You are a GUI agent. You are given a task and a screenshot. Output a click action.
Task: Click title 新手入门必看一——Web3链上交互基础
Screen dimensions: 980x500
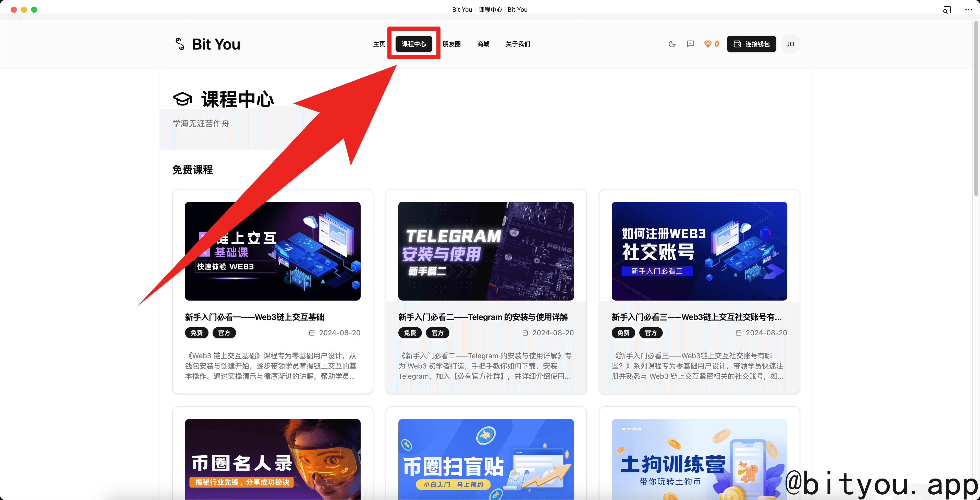(x=254, y=317)
